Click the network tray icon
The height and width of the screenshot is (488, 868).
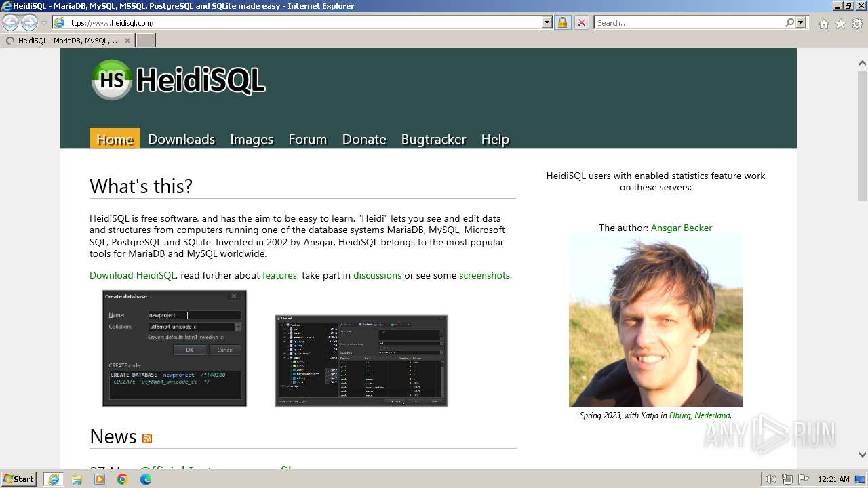pos(787,479)
